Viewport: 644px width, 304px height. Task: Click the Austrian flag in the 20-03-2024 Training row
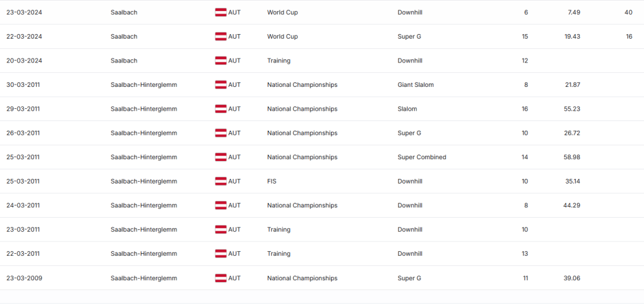[220, 61]
